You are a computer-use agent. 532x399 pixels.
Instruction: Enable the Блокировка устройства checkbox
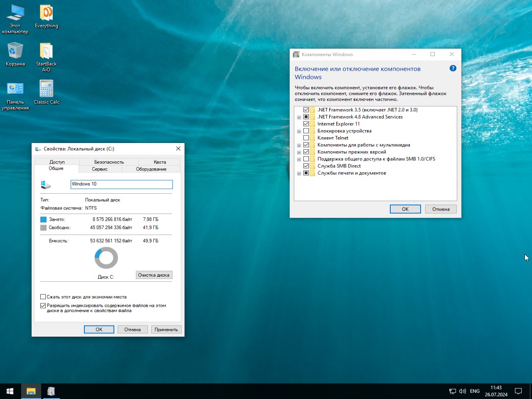[306, 131]
